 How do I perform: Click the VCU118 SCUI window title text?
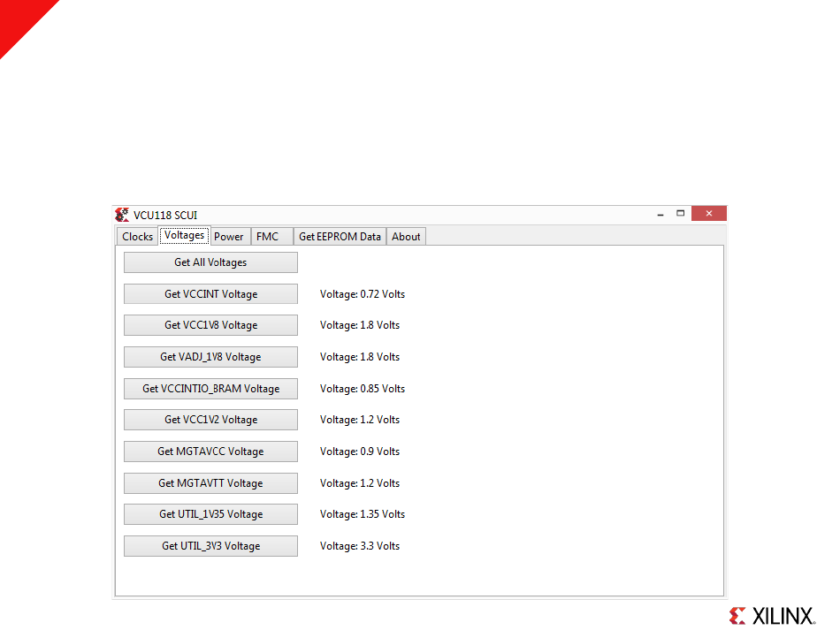(x=165, y=216)
